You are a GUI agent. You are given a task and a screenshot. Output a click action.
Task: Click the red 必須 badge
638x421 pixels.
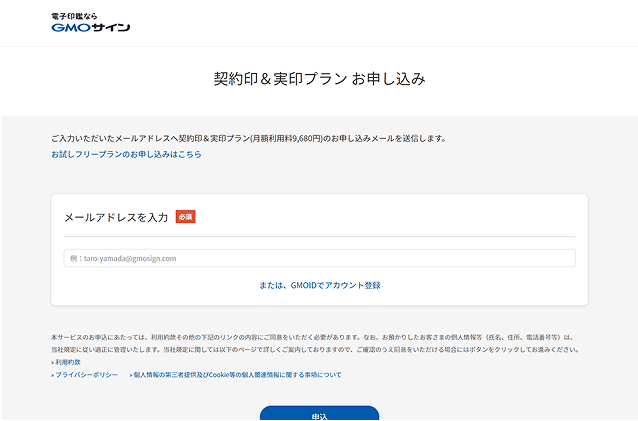tap(186, 217)
